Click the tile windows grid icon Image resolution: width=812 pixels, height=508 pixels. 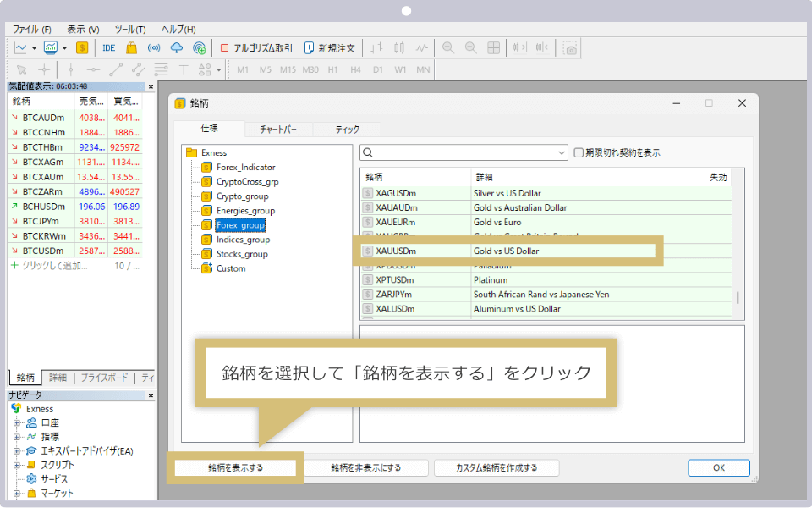pyautogui.click(x=493, y=48)
